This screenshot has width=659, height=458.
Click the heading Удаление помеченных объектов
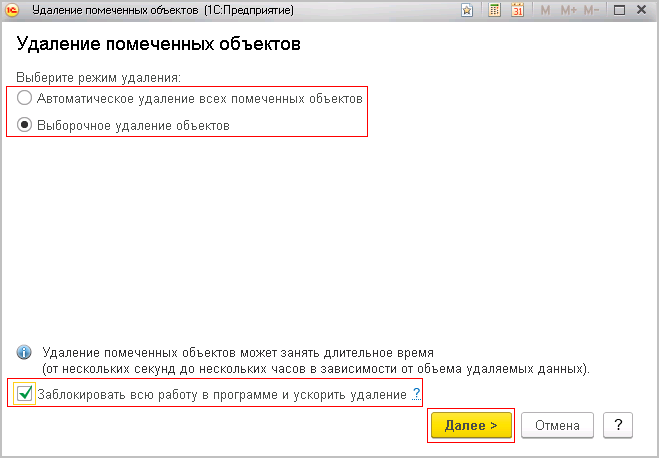click(x=158, y=44)
